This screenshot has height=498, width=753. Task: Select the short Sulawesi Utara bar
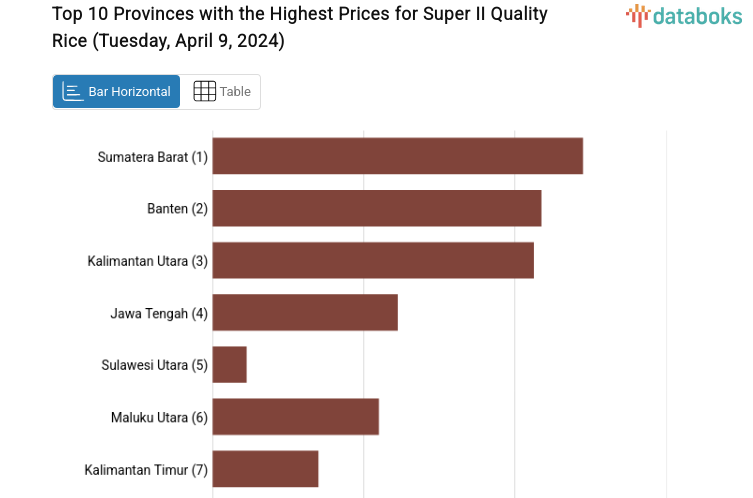[229, 364]
